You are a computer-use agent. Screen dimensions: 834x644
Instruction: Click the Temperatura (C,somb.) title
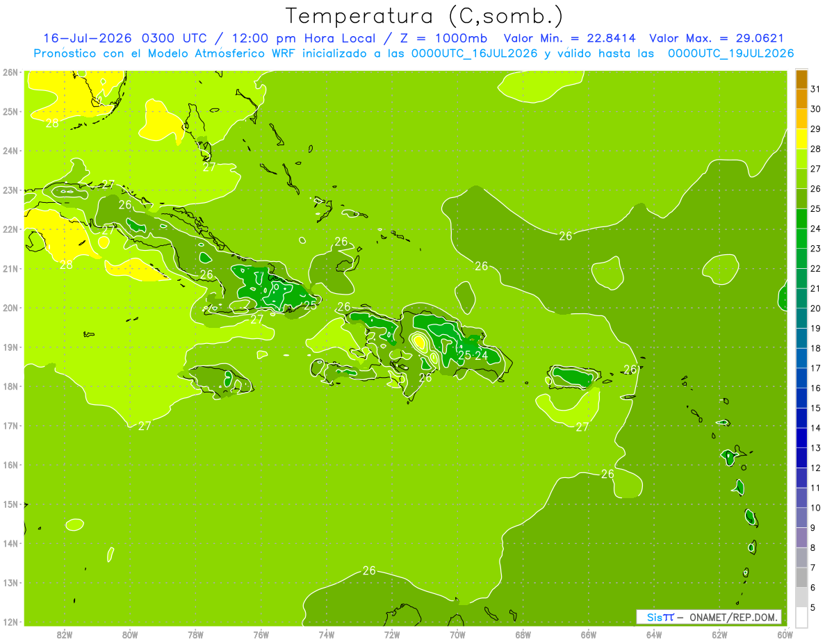tap(424, 15)
